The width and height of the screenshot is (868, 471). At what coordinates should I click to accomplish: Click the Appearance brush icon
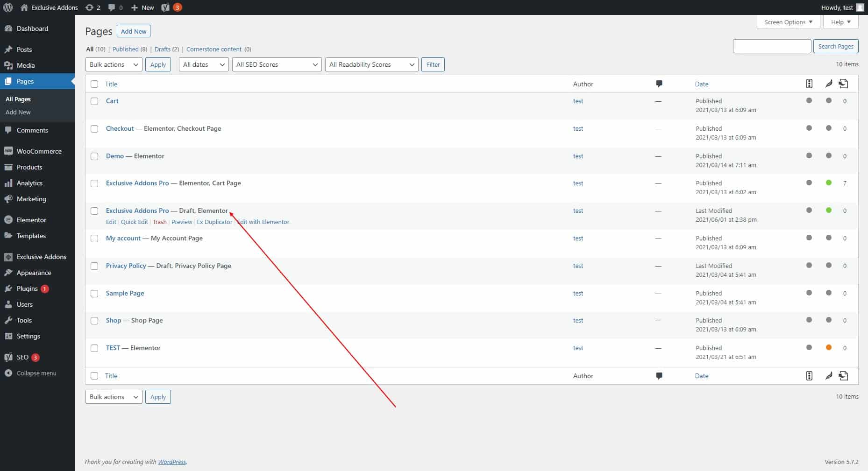[x=8, y=273]
